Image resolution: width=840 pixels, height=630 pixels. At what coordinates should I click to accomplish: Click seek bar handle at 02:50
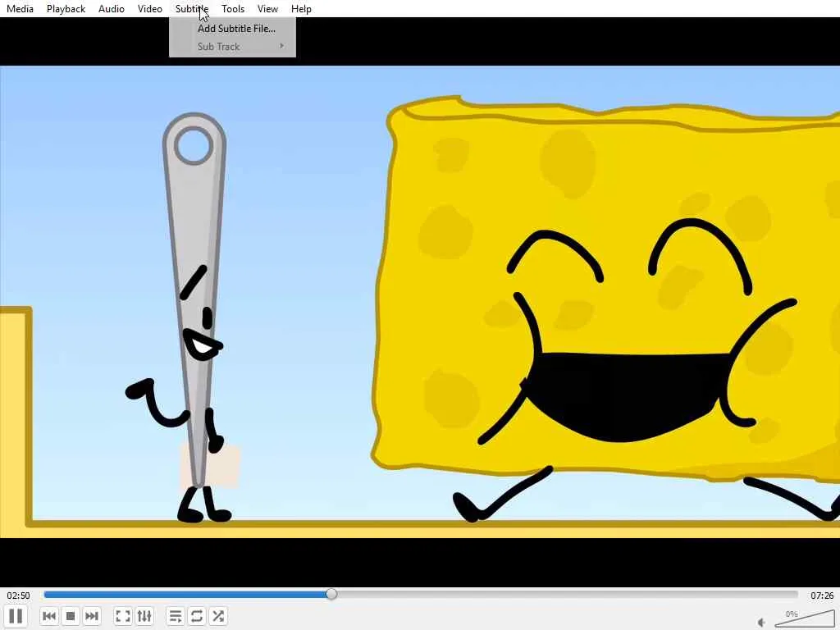click(x=331, y=594)
